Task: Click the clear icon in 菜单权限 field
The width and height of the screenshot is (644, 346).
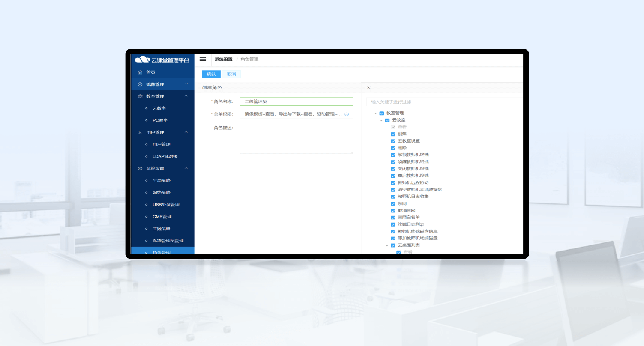Action: pyautogui.click(x=347, y=114)
